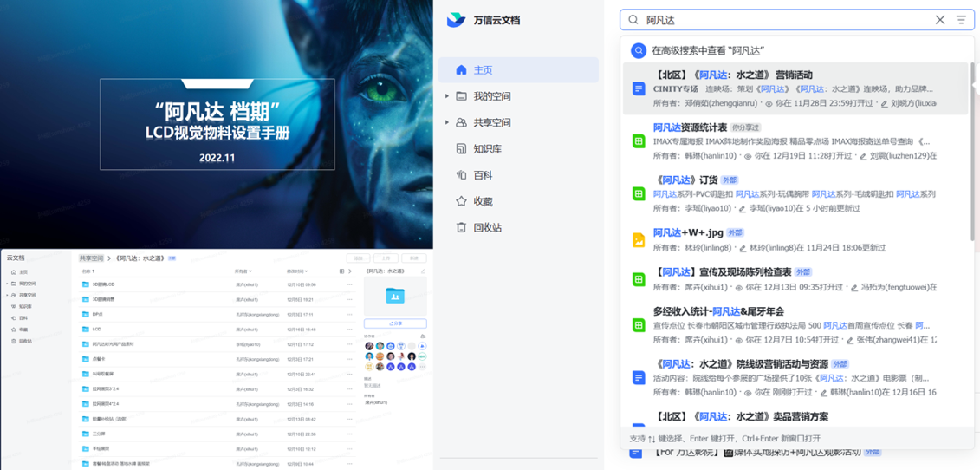Expand the 共享空间 tree arrow
Screen dimensions: 980x470
pyautogui.click(x=446, y=122)
